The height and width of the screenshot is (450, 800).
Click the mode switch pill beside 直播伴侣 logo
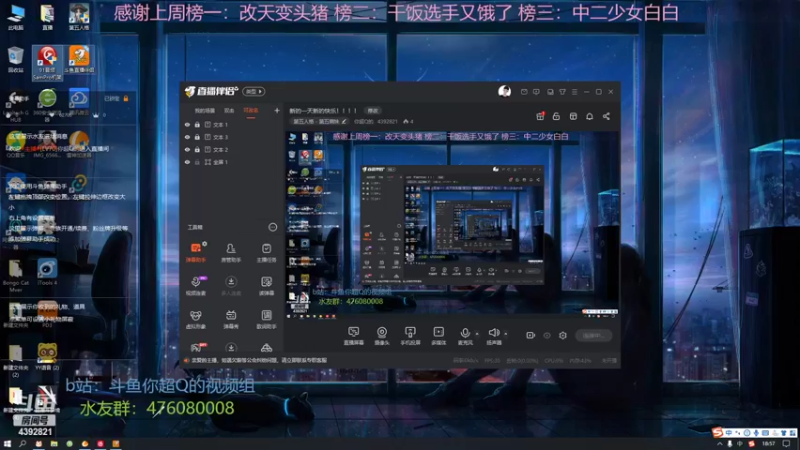click(x=254, y=91)
